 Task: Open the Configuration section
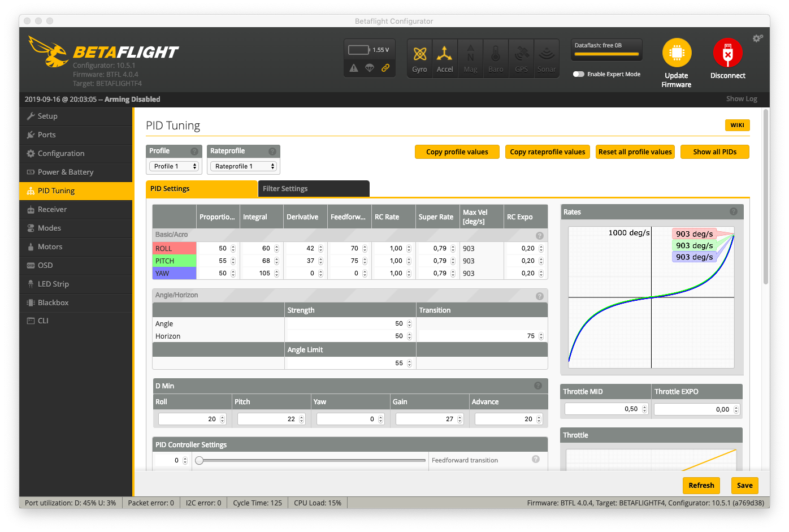pos(76,153)
